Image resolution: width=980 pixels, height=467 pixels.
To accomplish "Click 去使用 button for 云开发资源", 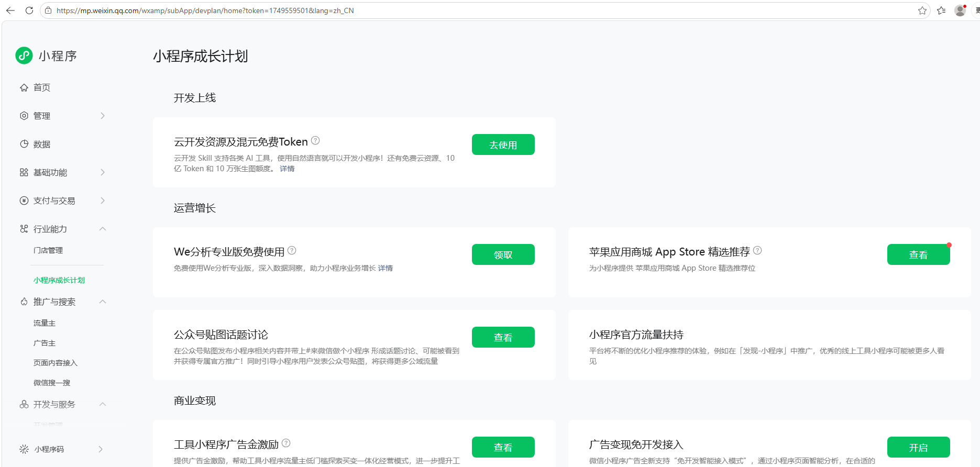I will (503, 144).
